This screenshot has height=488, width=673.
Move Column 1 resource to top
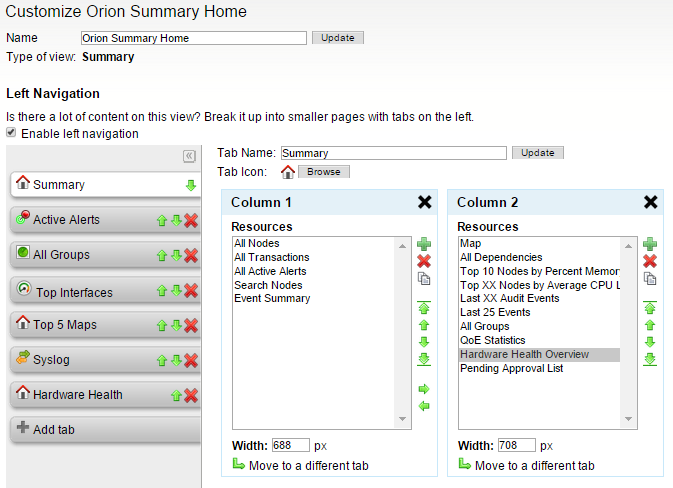[x=424, y=307]
